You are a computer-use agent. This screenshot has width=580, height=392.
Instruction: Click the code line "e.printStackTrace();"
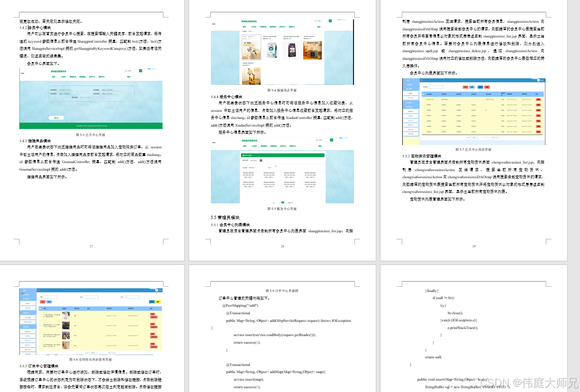tap(463, 328)
